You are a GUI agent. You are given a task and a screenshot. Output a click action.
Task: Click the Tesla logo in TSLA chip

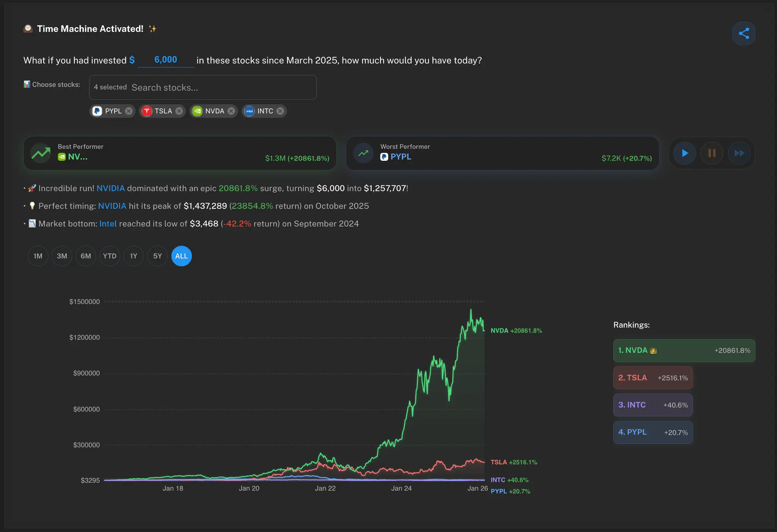click(x=147, y=111)
